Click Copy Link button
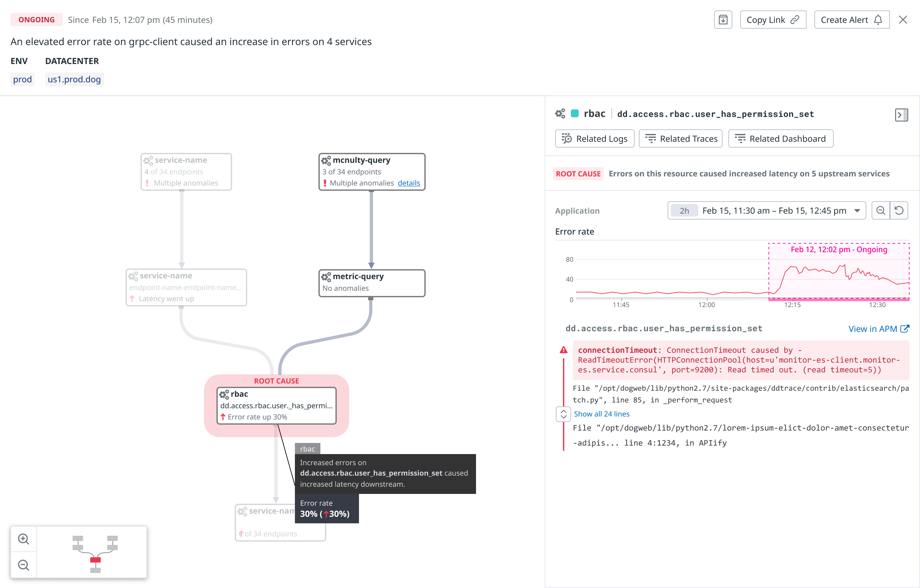Screen dimensions: 920x588 pyautogui.click(x=773, y=20)
